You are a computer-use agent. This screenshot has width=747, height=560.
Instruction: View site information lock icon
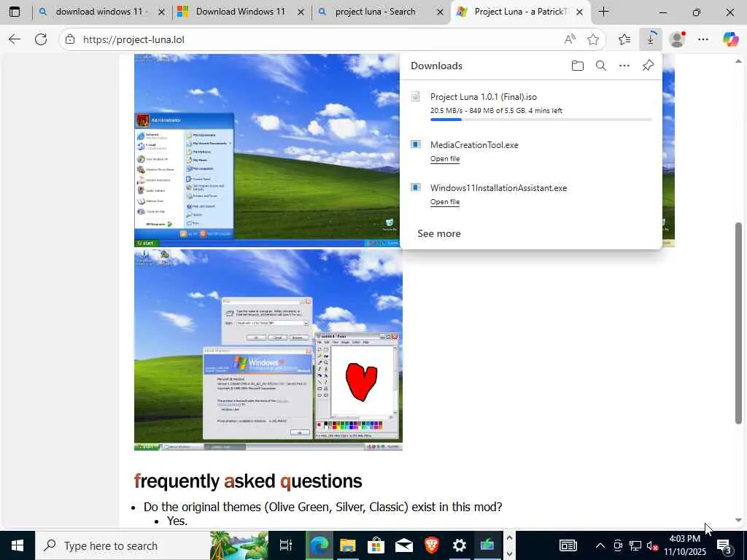point(70,39)
